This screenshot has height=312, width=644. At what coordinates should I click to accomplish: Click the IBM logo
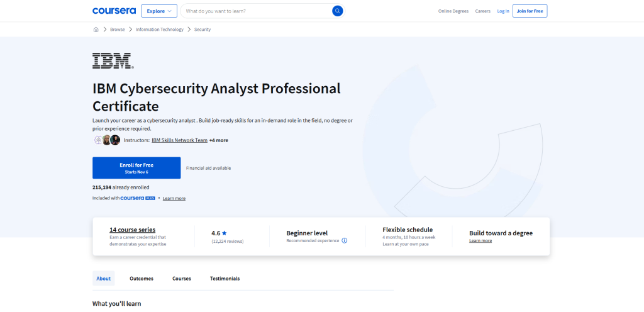click(113, 61)
